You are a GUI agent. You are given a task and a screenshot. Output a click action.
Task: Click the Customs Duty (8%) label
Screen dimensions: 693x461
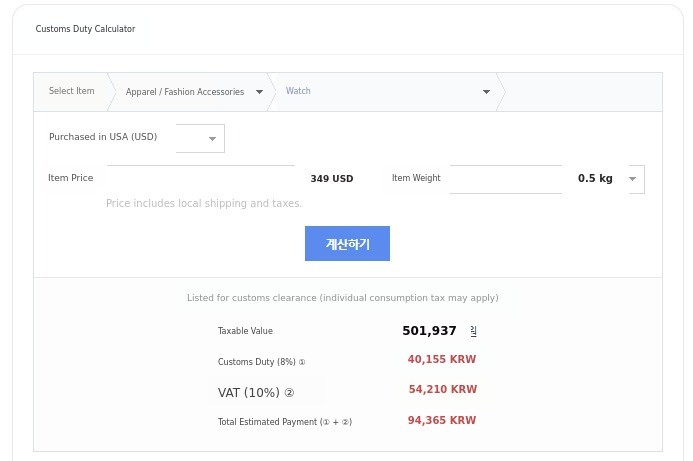(x=261, y=362)
